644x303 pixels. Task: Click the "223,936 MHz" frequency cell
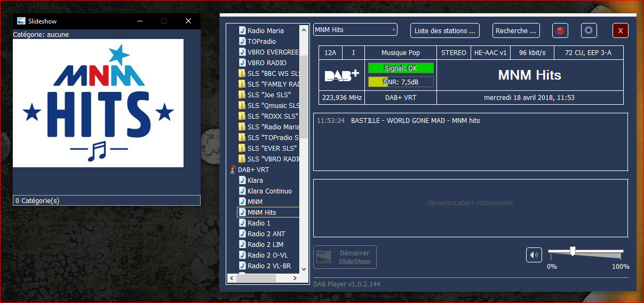342,98
